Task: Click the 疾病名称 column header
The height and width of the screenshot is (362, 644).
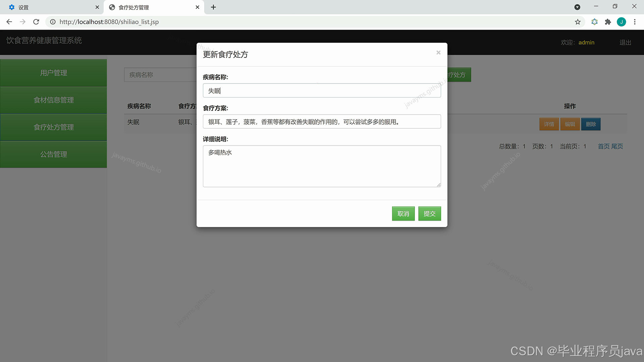Action: [139, 106]
